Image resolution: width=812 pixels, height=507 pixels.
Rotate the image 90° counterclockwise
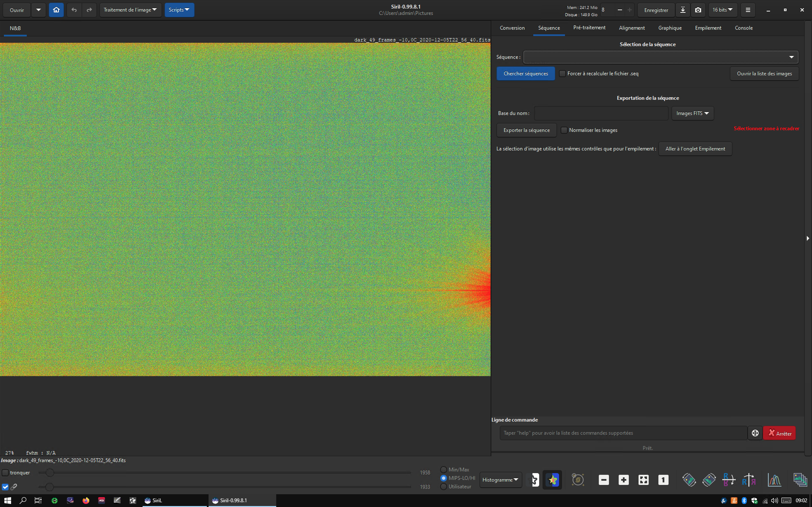[689, 480]
